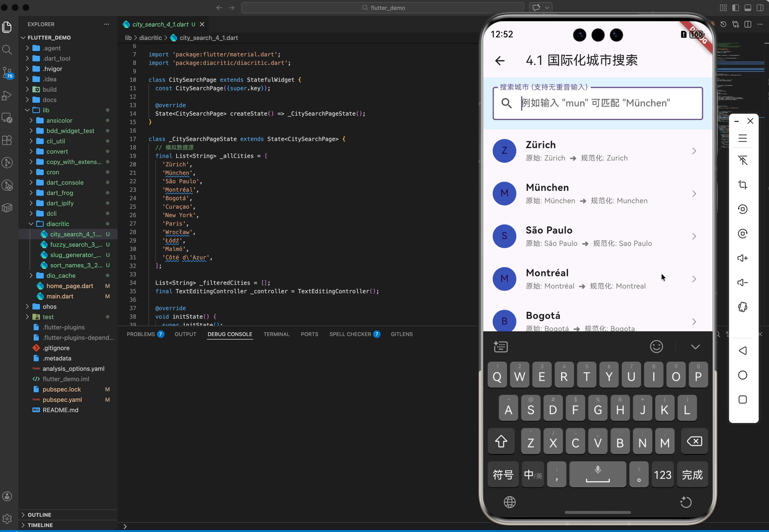Tap the München city list item

(x=598, y=194)
